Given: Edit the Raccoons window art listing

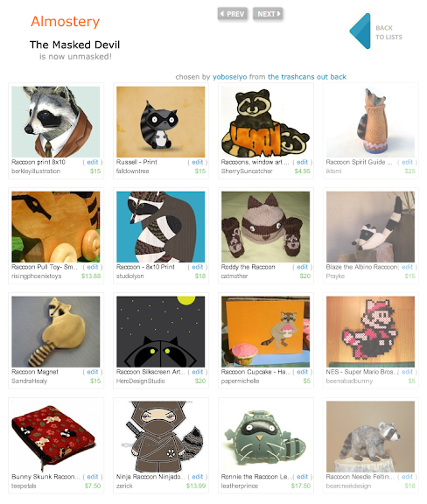Looking at the screenshot, I should pyautogui.click(x=302, y=162).
